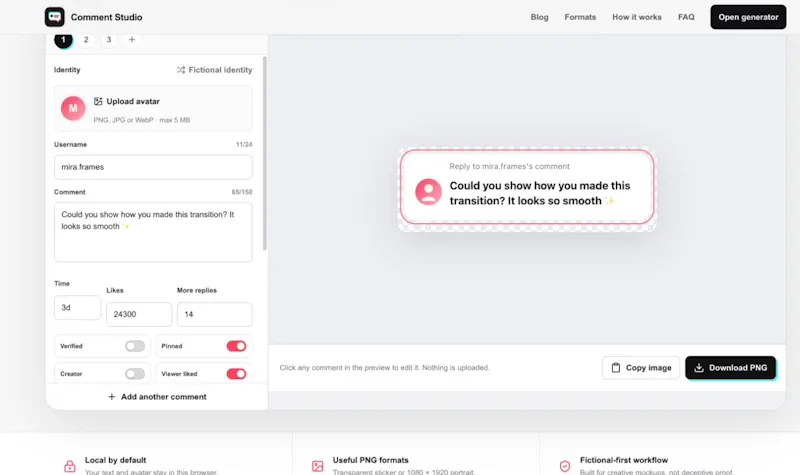Click the lock icon beside Local by default

click(70, 466)
